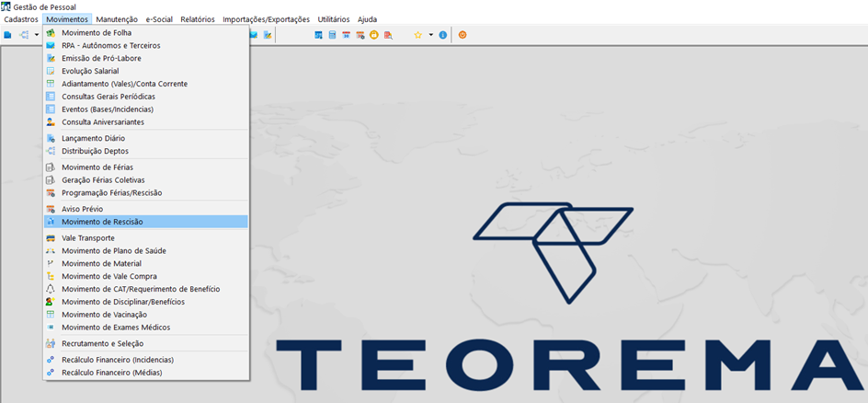Click the Vale Transporte bus icon
868x403 pixels.
point(51,238)
